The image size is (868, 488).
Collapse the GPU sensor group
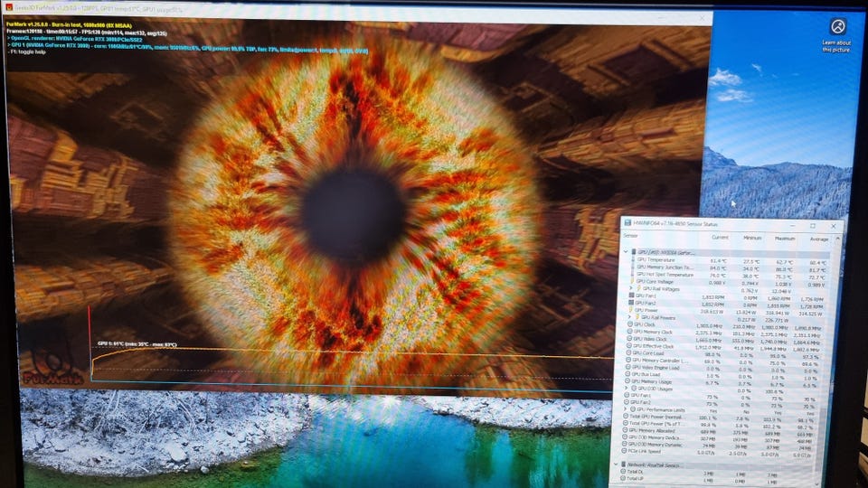point(626,252)
